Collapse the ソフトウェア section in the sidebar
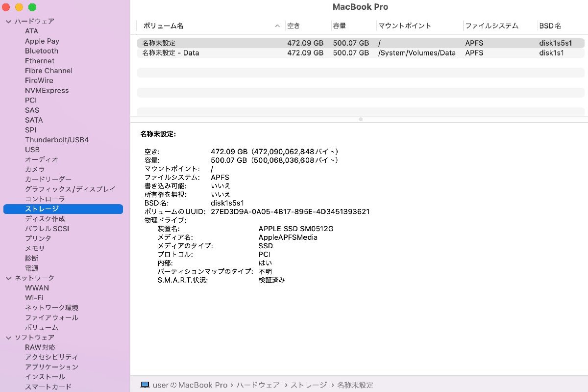 coord(8,337)
